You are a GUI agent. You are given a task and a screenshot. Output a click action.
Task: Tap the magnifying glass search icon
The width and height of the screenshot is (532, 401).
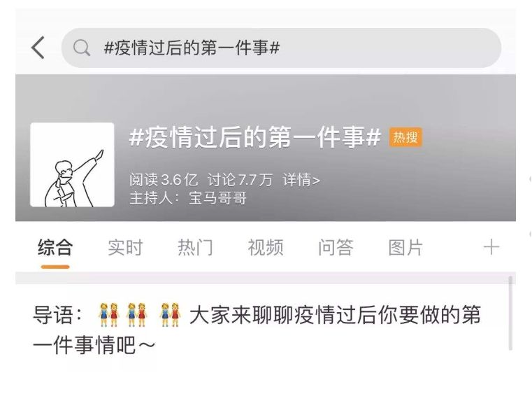[x=82, y=48]
